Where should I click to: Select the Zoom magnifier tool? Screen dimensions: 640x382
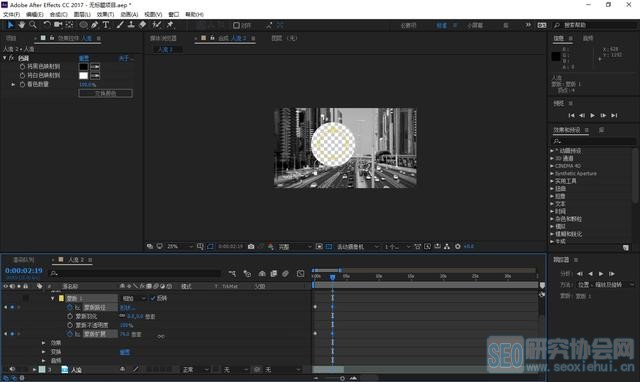pyautogui.click(x=33, y=25)
